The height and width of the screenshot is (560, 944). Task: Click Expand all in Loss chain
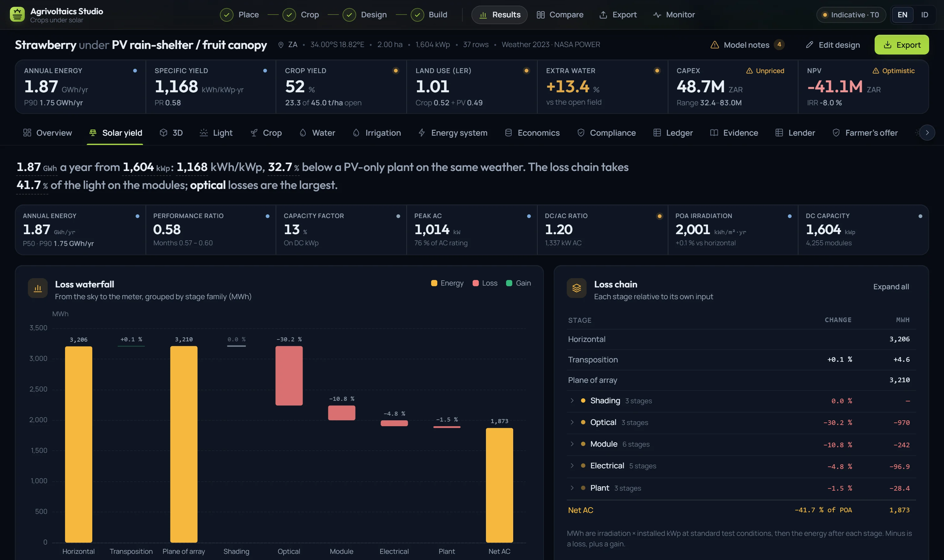pos(891,287)
